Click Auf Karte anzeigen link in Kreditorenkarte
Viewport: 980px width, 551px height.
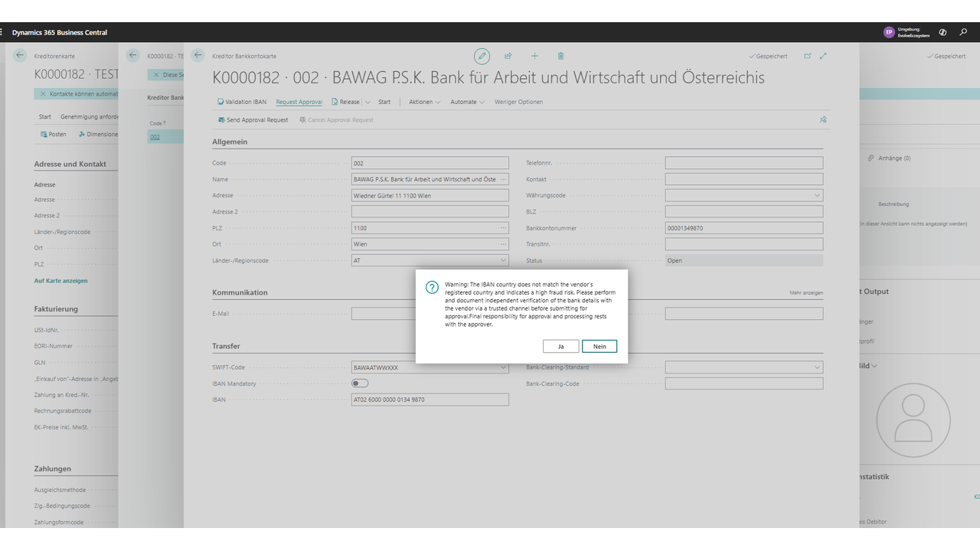(x=60, y=281)
